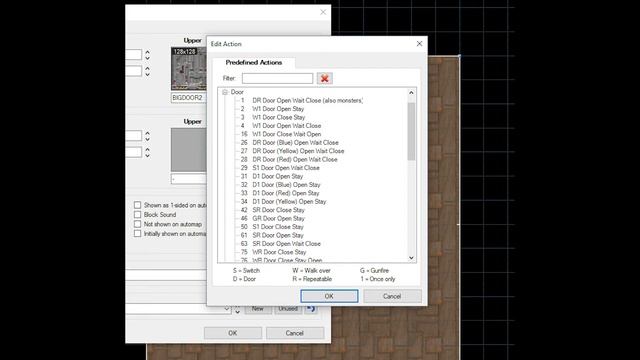This screenshot has width=640, height=360.
Task: Open the dropdown left of the New button
Action: (227, 309)
